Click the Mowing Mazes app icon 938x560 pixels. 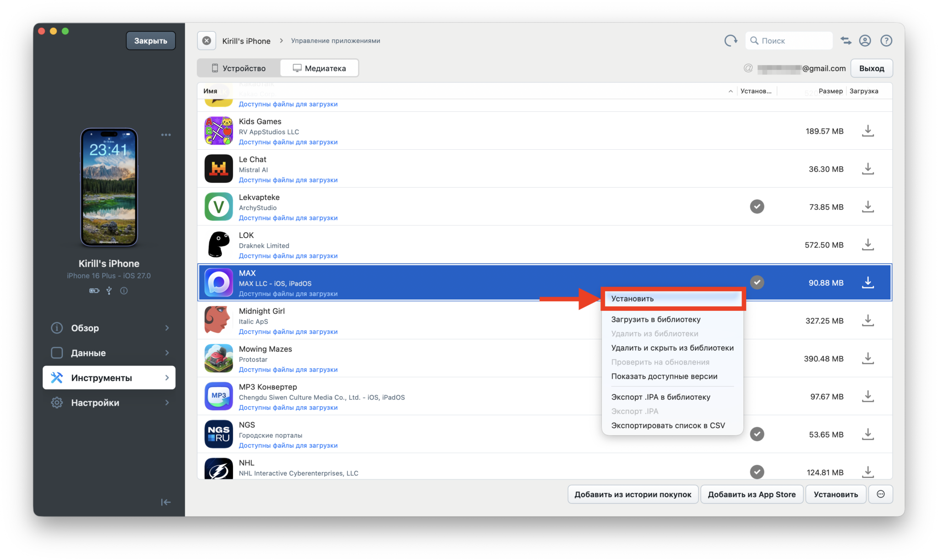[x=218, y=359]
